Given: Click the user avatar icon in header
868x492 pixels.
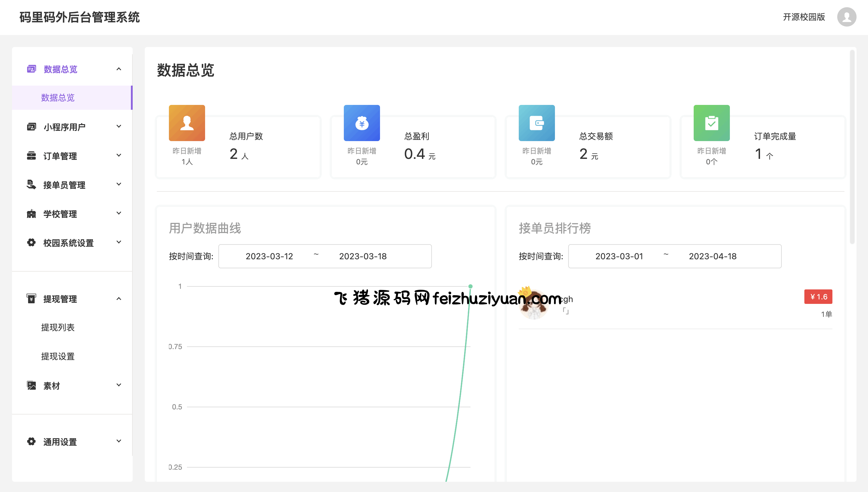Looking at the screenshot, I should coord(846,17).
